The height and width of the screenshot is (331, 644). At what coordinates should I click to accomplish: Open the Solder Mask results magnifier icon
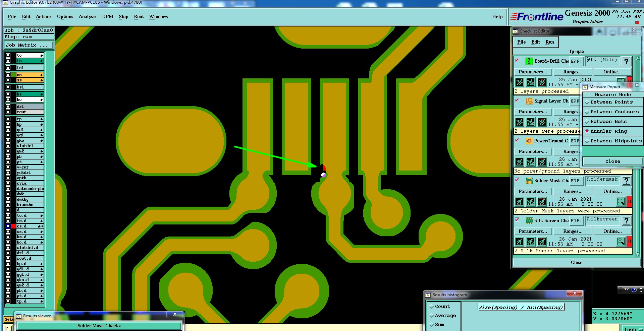pyautogui.click(x=621, y=202)
